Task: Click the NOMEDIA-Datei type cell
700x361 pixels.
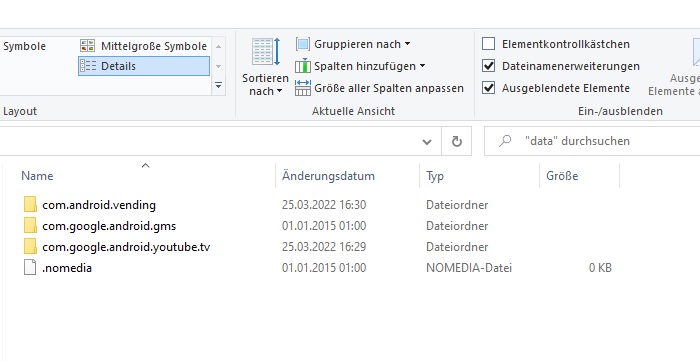Action: [469, 268]
